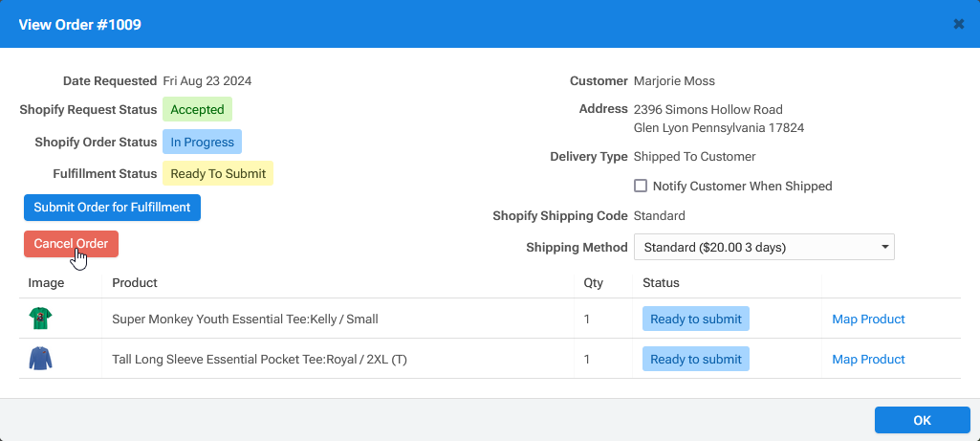Click the Ready To Submit fulfillment badge
980x441 pixels.
click(x=217, y=173)
